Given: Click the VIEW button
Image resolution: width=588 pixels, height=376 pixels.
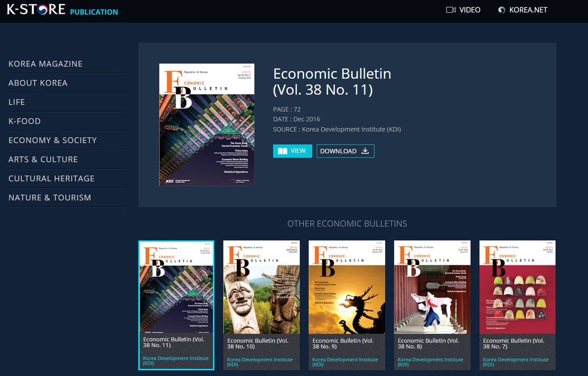Looking at the screenshot, I should [293, 151].
